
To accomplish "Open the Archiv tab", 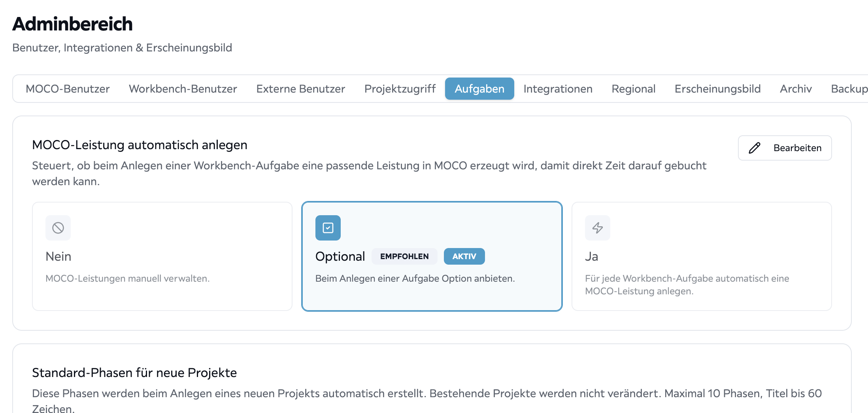I will (x=796, y=89).
